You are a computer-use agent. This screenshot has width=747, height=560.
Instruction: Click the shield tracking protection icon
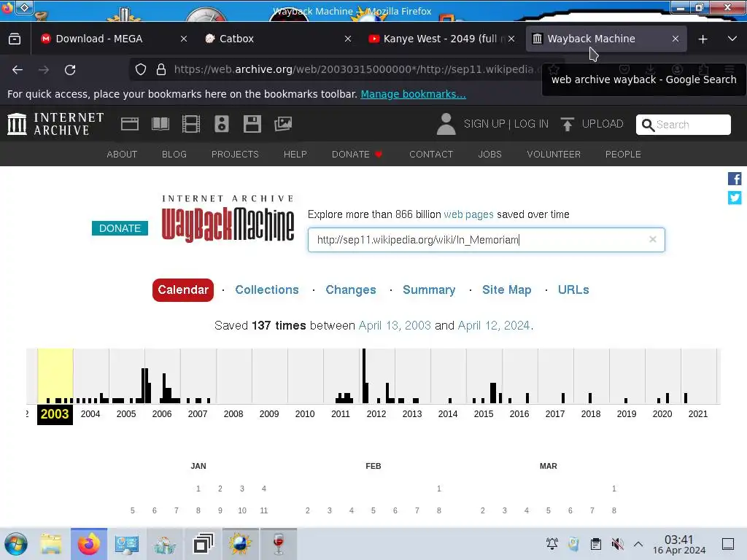pos(141,69)
